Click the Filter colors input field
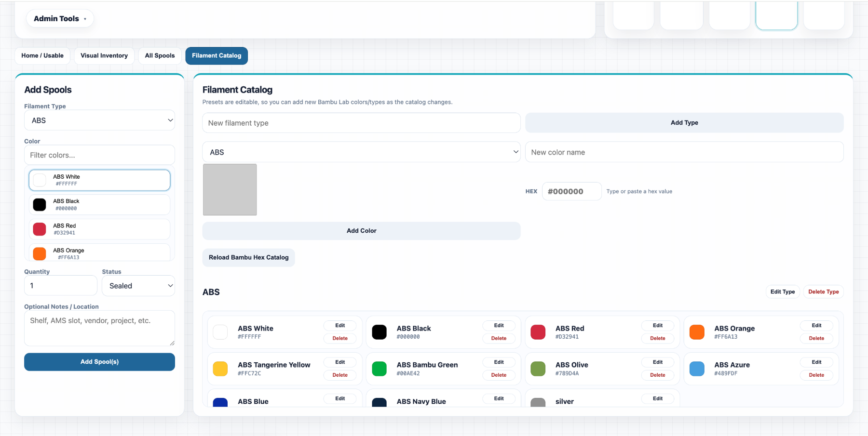The image size is (868, 436). (x=99, y=155)
